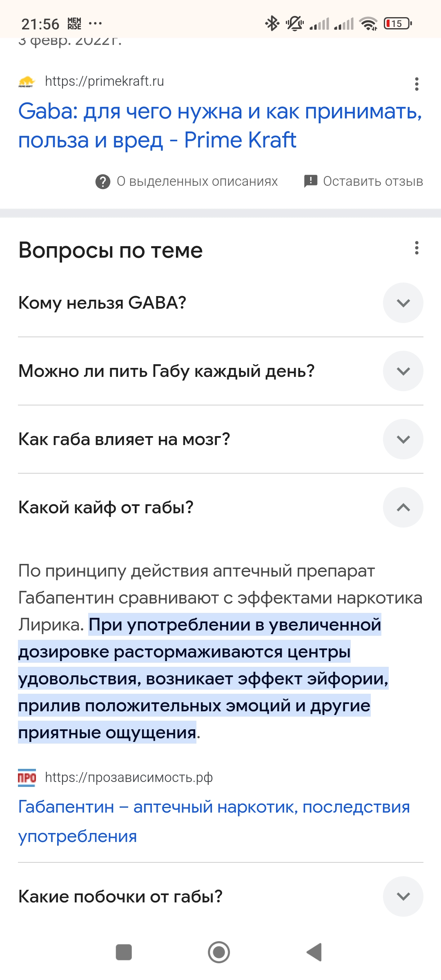Open the primekraft.ru result options menu
Viewport: 441px width, 980px height.
point(416,84)
